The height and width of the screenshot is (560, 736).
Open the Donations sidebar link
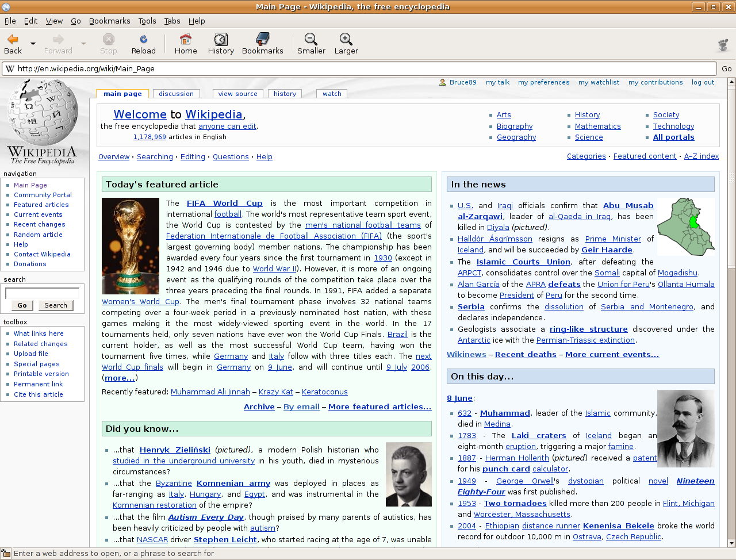click(x=30, y=264)
